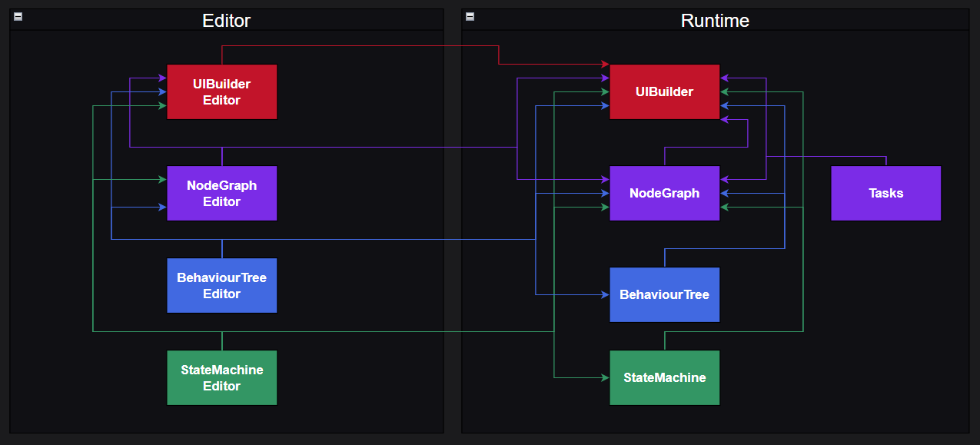Collapse the Runtime group container
Image resolution: width=980 pixels, height=445 pixels.
pos(470,17)
